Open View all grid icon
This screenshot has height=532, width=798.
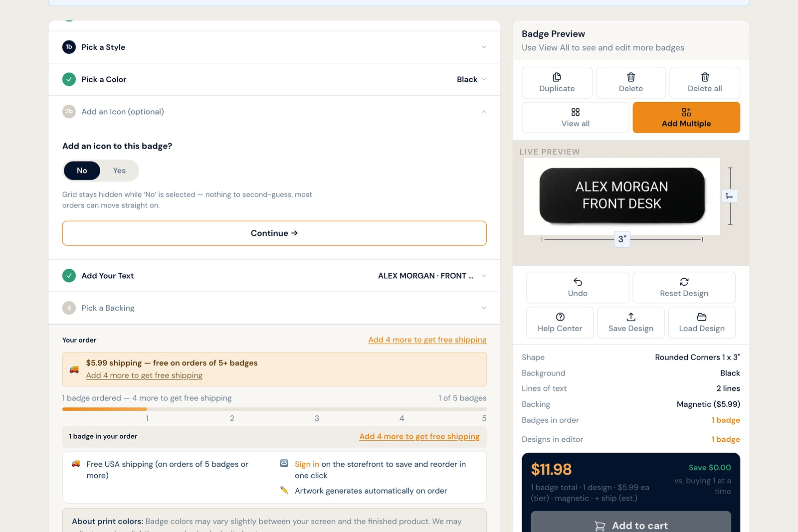(576, 112)
